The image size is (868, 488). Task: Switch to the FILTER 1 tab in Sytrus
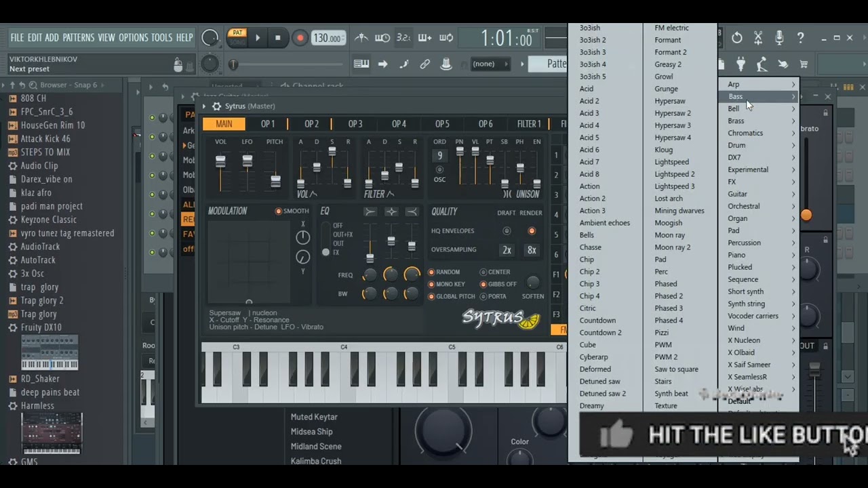529,124
